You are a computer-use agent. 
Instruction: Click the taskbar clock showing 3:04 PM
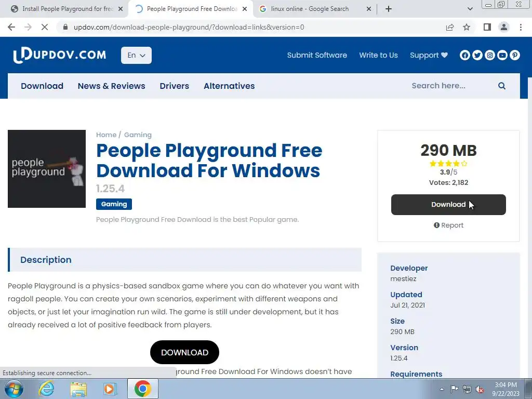click(506, 389)
